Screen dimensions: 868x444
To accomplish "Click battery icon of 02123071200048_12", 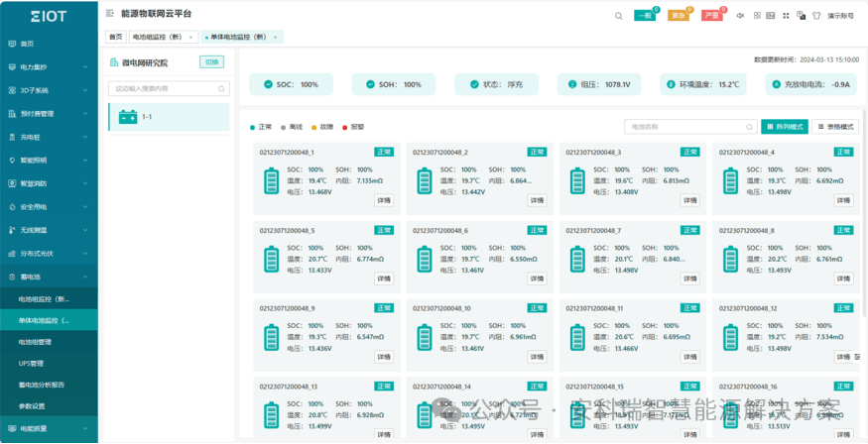I will point(731,337).
